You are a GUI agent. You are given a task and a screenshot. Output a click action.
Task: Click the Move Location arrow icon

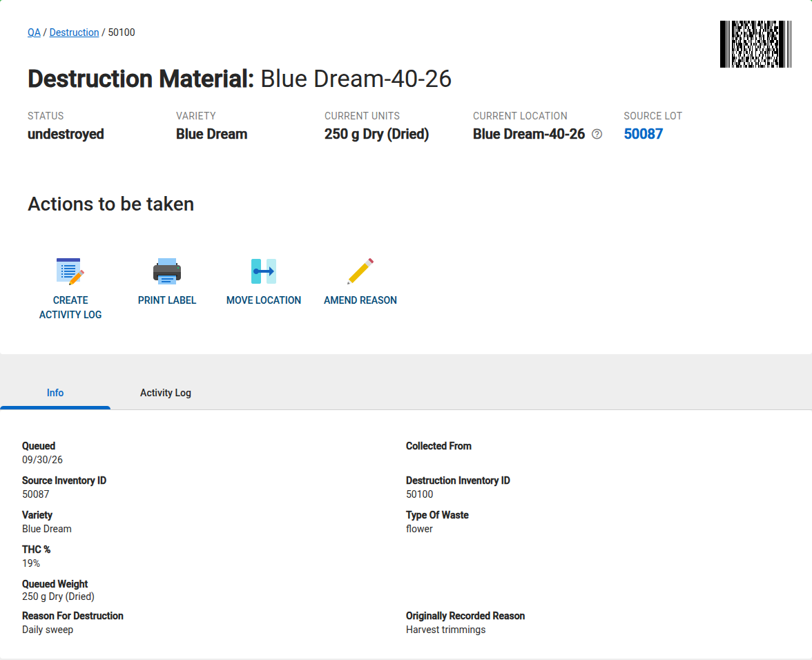264,271
